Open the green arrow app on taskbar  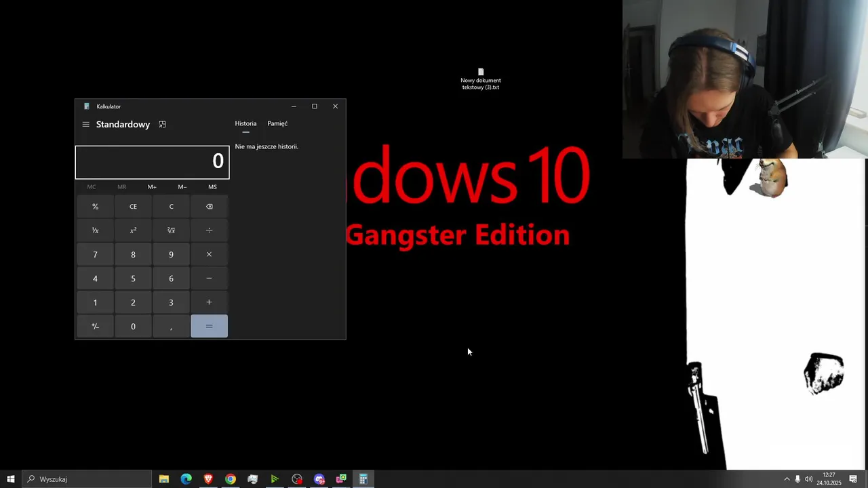point(275,479)
